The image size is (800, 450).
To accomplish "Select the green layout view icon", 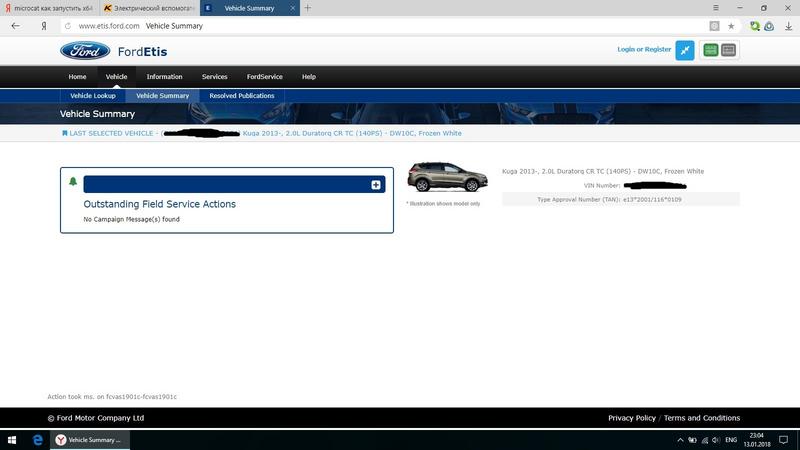I will tap(710, 49).
